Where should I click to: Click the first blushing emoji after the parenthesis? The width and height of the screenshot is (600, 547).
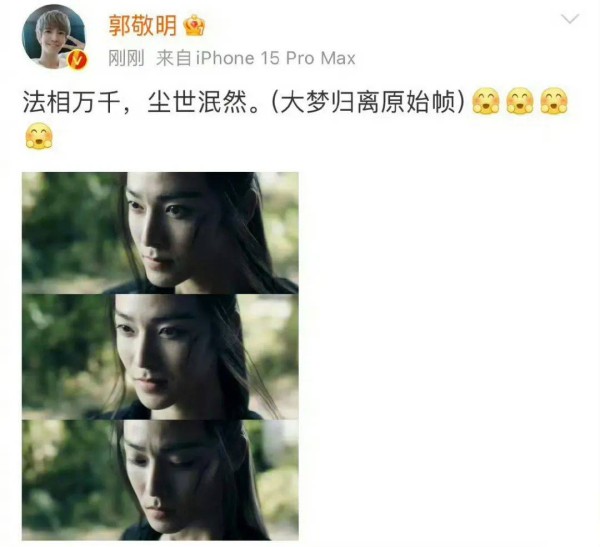(486, 101)
